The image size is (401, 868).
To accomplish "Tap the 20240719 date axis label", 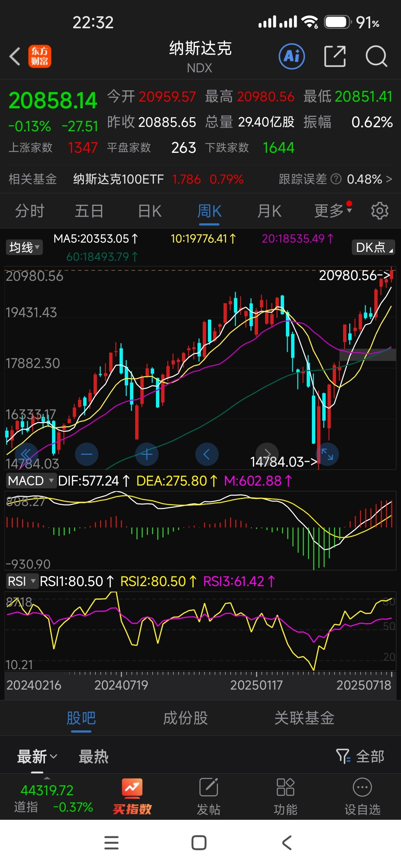I will click(121, 685).
